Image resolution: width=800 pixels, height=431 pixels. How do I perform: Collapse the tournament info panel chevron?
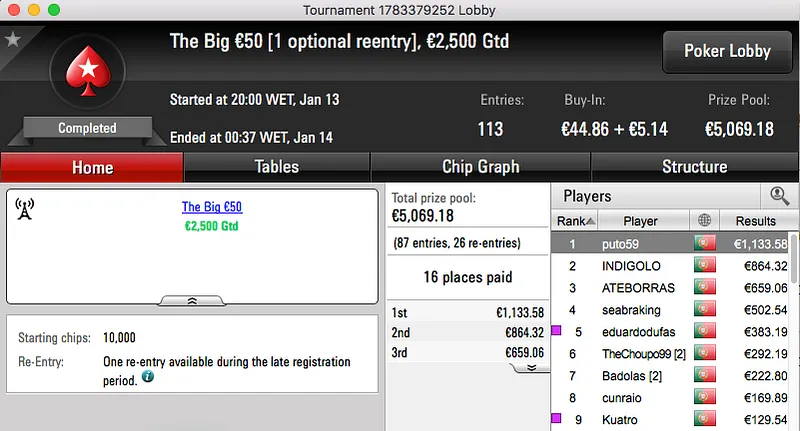192,299
